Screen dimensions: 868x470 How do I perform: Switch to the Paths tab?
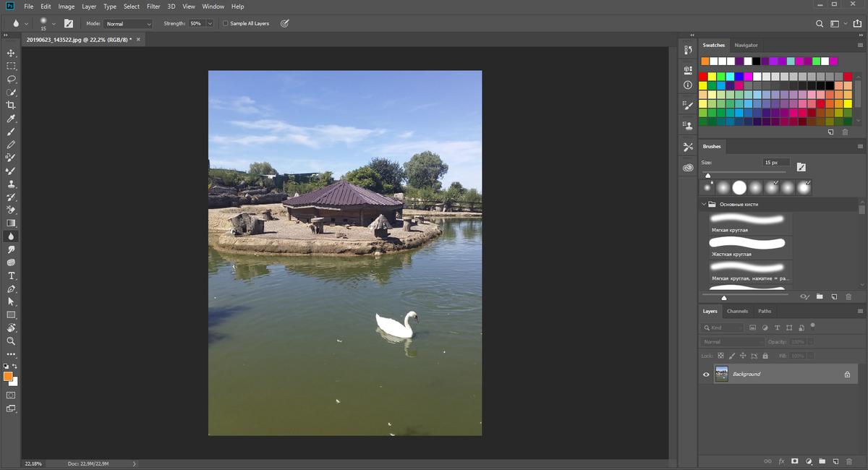(765, 311)
